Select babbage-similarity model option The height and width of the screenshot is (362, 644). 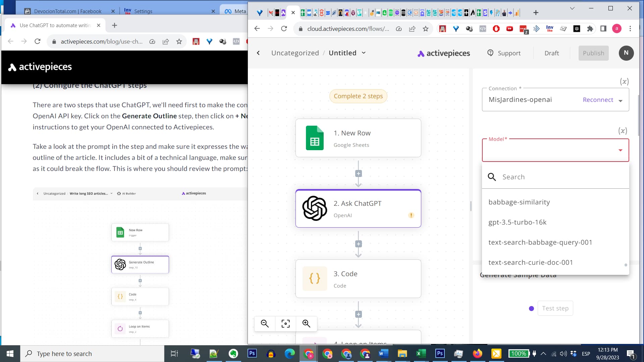(x=555, y=202)
